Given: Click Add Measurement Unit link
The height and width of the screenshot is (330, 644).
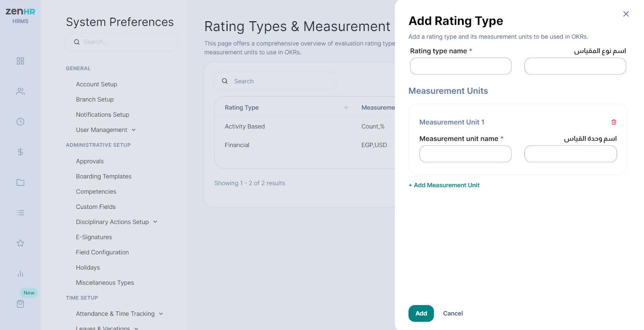Looking at the screenshot, I should point(444,185).
